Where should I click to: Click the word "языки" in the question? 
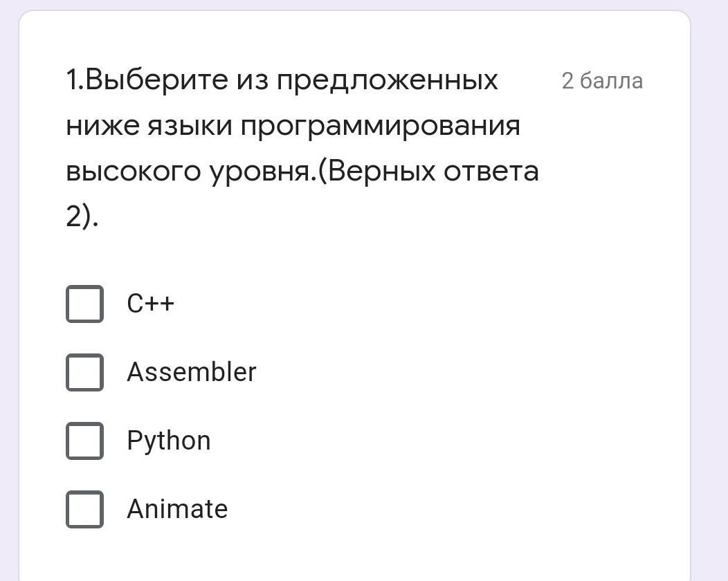pyautogui.click(x=188, y=126)
